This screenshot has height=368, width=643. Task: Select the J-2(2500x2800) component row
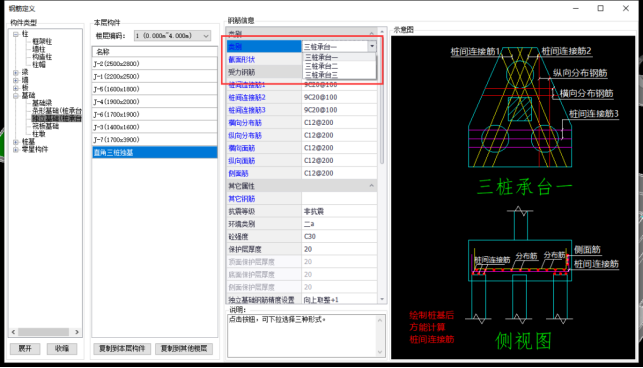click(154, 64)
